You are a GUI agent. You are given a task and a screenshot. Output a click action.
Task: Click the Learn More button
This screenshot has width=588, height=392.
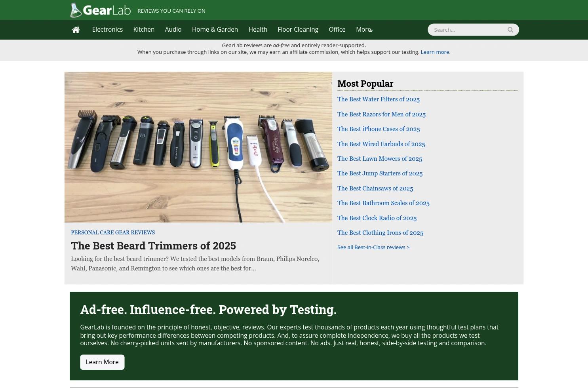tap(102, 362)
